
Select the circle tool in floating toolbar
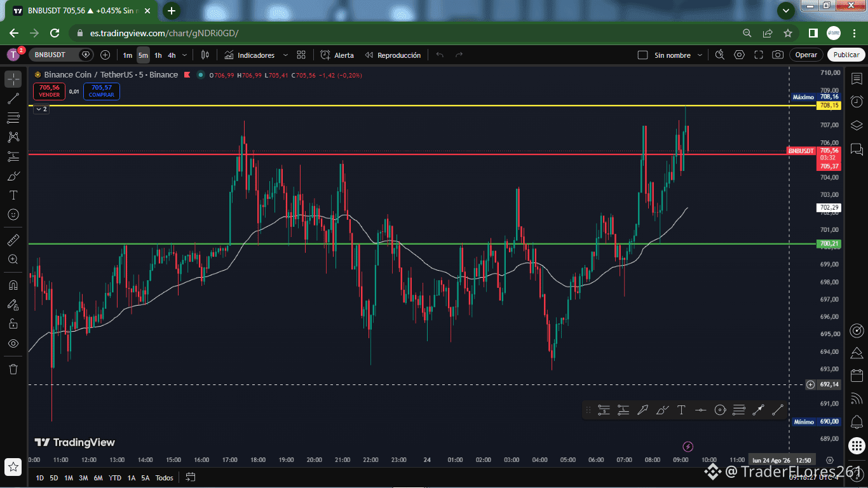(720, 410)
